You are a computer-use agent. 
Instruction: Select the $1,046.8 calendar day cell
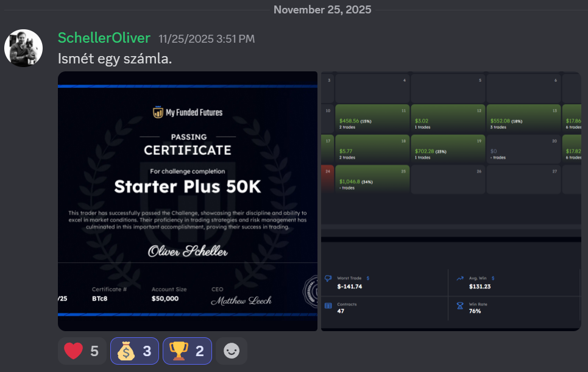click(372, 179)
